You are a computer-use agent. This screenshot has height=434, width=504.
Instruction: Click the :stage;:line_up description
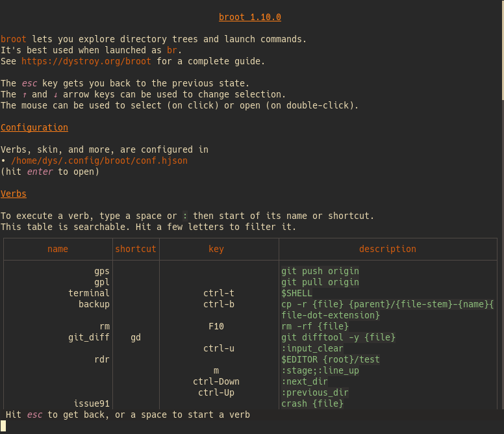click(x=320, y=371)
